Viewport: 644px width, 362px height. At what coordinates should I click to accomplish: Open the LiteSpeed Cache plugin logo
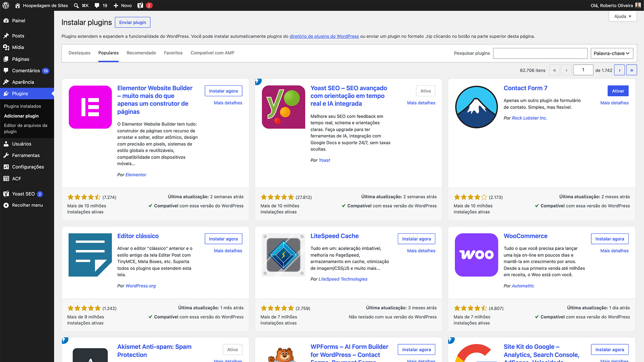(283, 255)
